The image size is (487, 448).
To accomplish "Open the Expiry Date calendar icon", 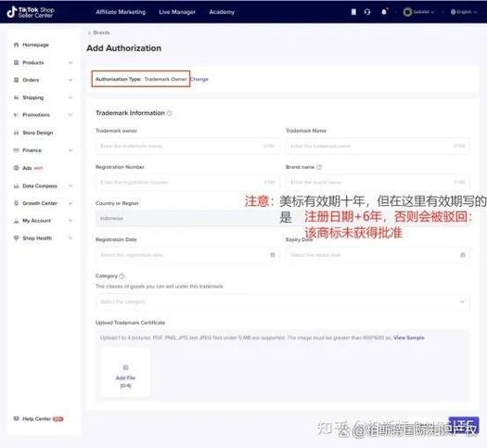I will click(x=463, y=255).
